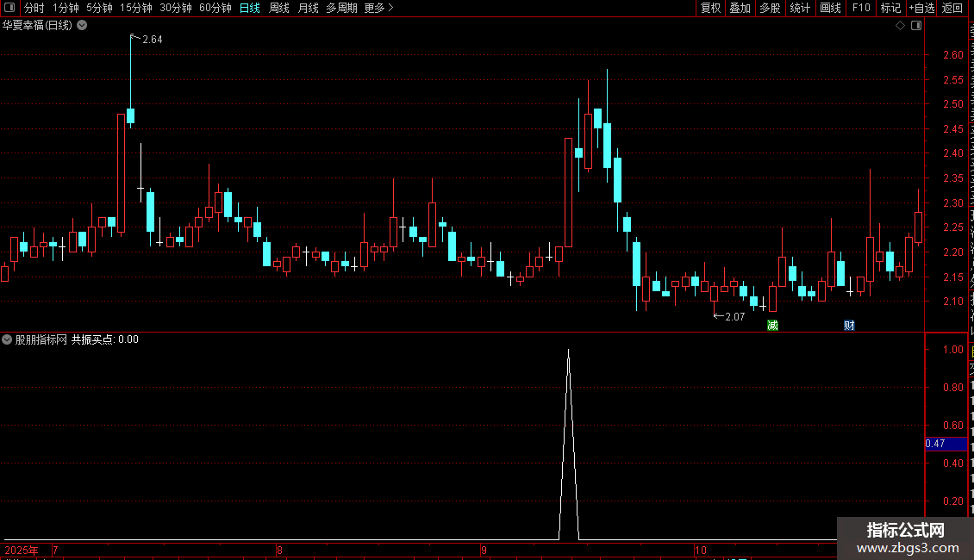Click the month 7 timeline marker
The image size is (974, 560).
tap(55, 550)
